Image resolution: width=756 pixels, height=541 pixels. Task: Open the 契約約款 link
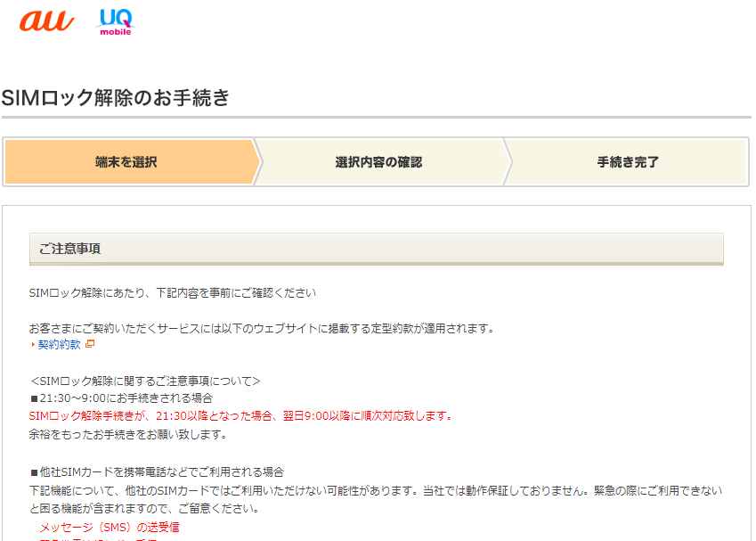[59, 344]
